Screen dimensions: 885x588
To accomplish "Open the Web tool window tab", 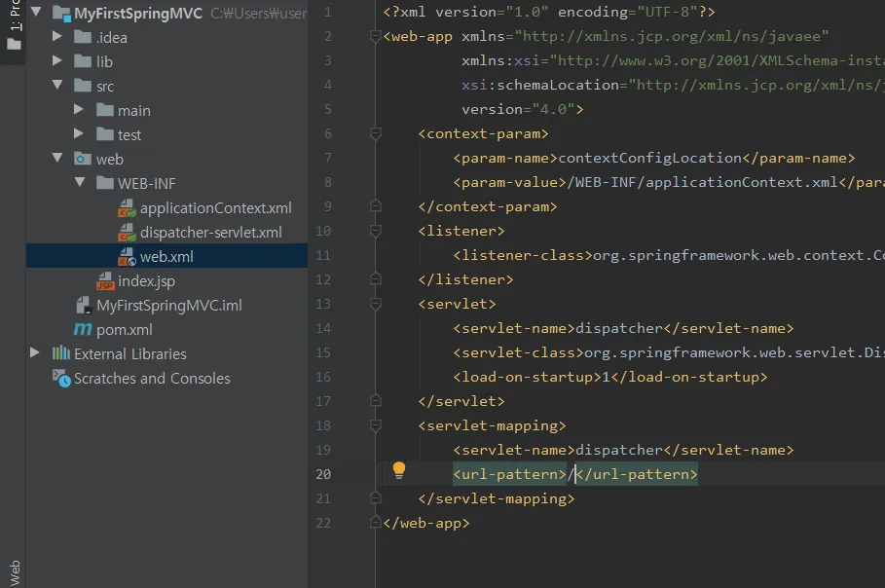I will point(14,570).
